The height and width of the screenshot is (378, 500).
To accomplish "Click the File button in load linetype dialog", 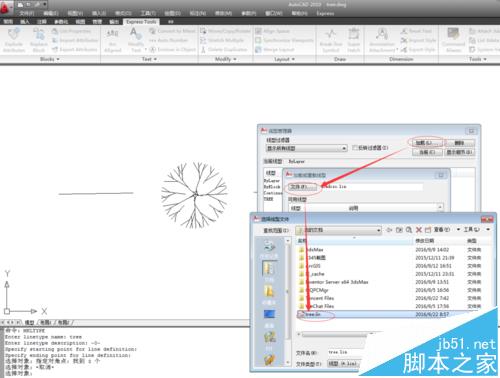I will (x=302, y=187).
